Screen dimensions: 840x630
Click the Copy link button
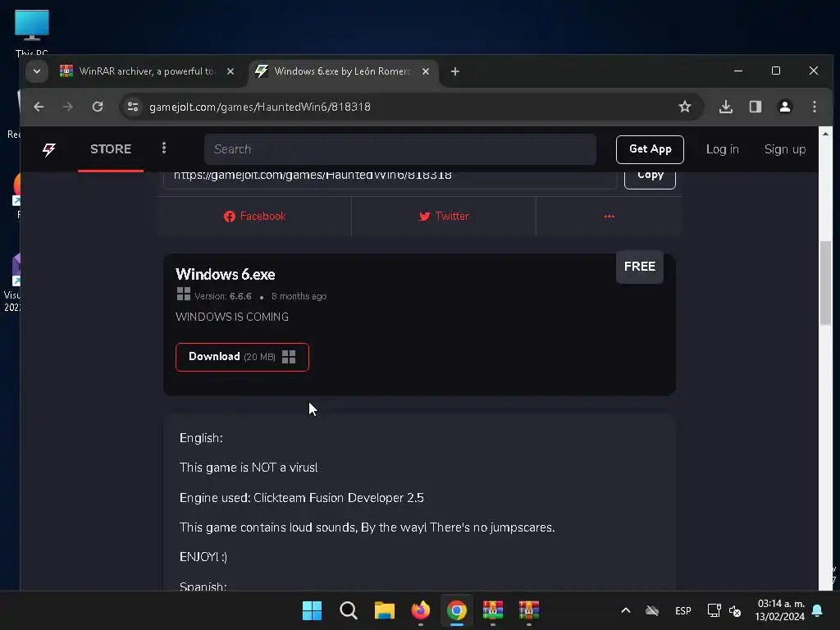coord(650,177)
